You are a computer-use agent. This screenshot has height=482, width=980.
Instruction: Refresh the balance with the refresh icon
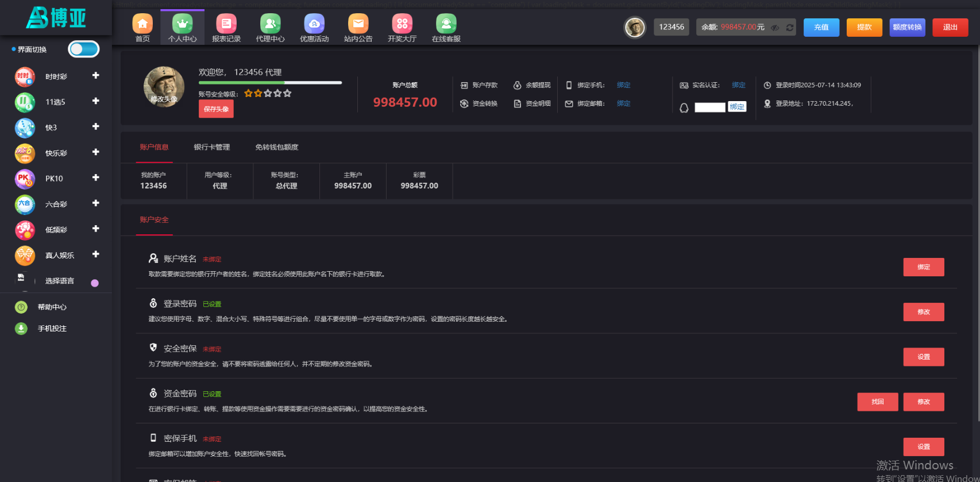[790, 28]
